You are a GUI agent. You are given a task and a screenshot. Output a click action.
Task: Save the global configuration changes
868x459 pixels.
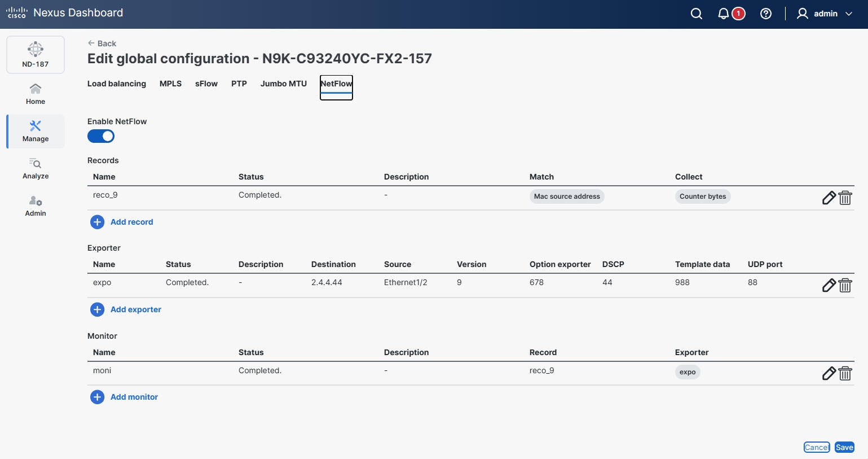[844, 447]
